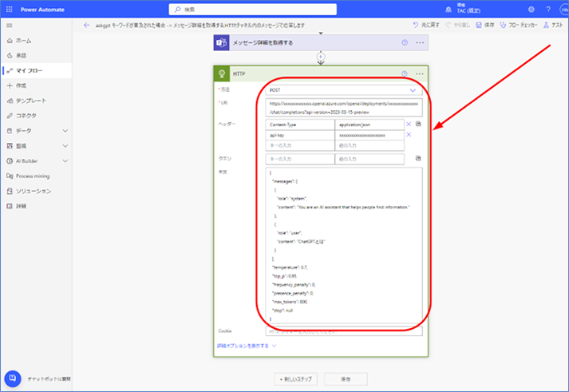Open the Help question mark icon

click(x=548, y=10)
